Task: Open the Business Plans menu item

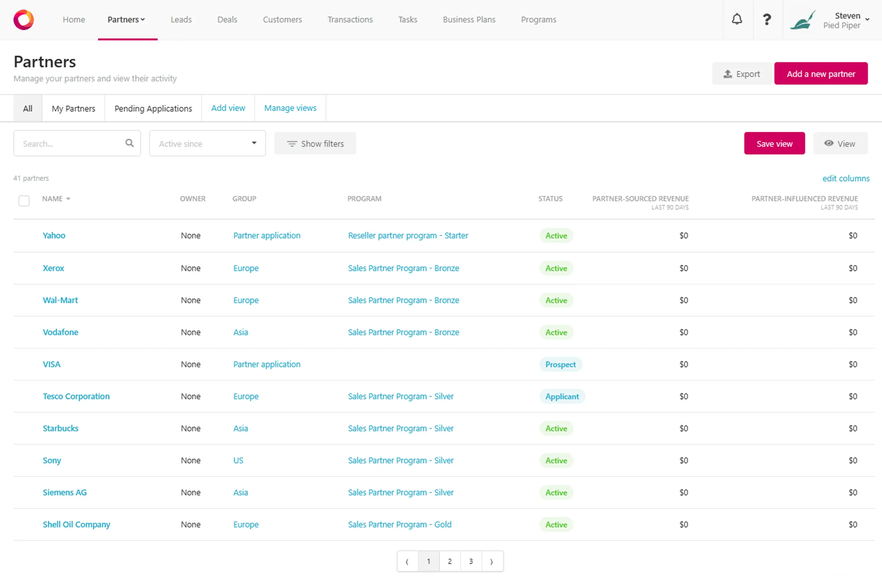Action: pos(469,20)
